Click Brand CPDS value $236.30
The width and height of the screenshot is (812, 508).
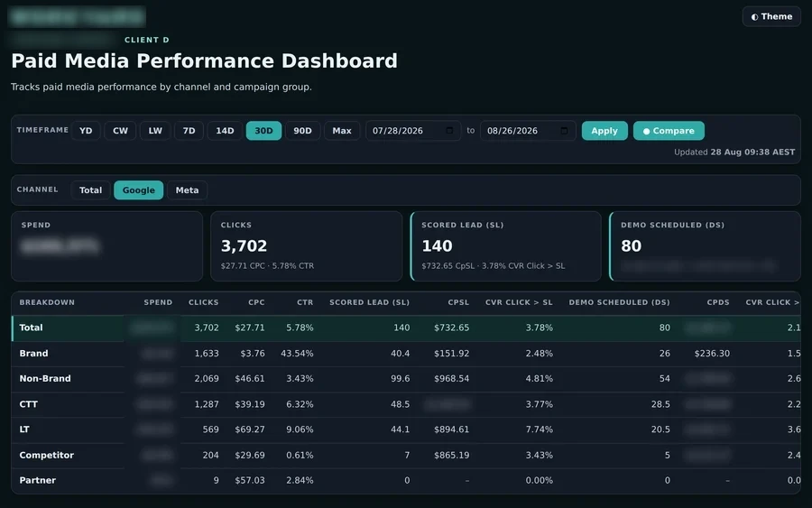tap(712, 354)
